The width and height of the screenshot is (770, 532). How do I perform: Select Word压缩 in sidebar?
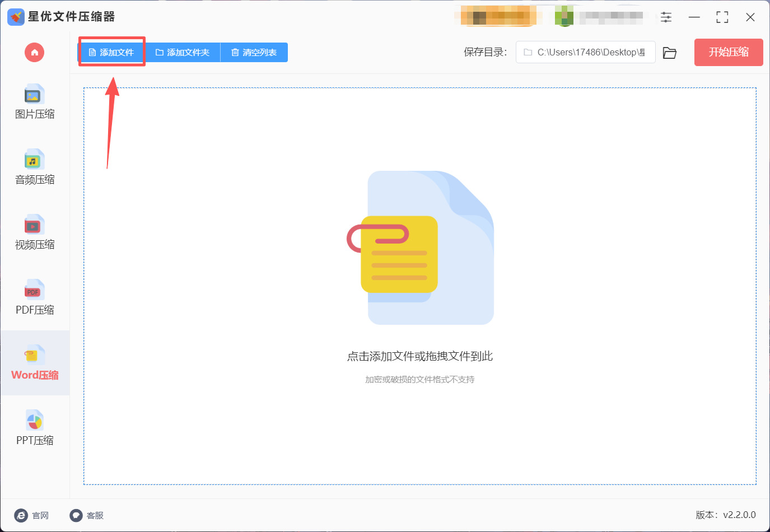(x=35, y=363)
